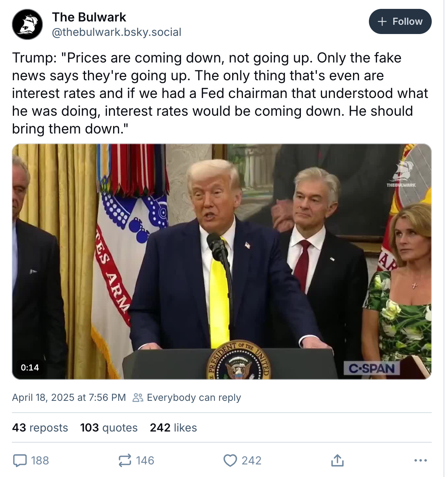The width and height of the screenshot is (448, 477).
Task: Click the April 18, 2025 timestamp
Action: 69,397
